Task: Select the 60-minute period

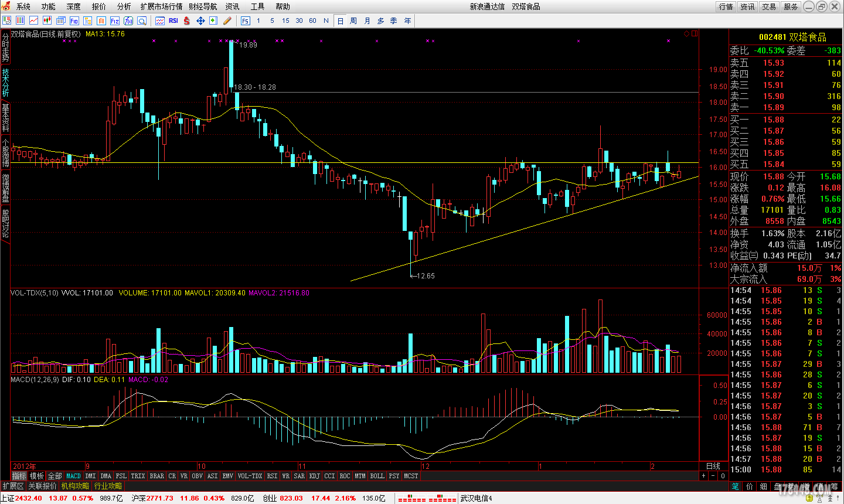Action: click(x=312, y=21)
